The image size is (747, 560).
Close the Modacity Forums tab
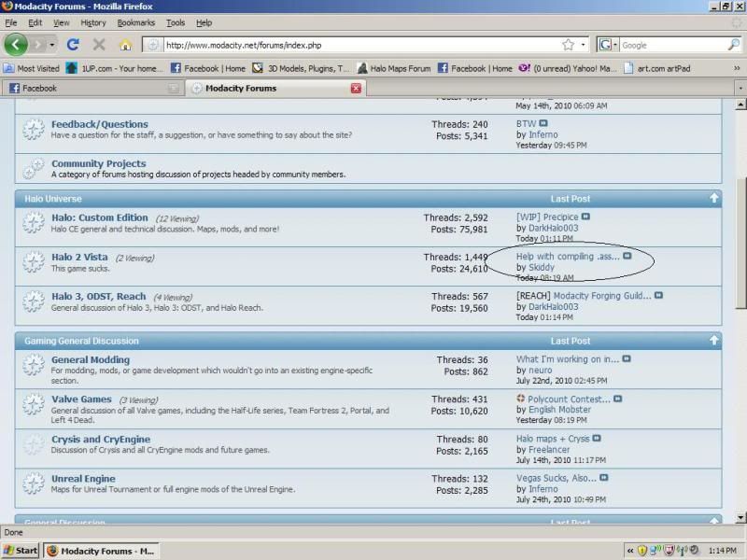pos(356,89)
